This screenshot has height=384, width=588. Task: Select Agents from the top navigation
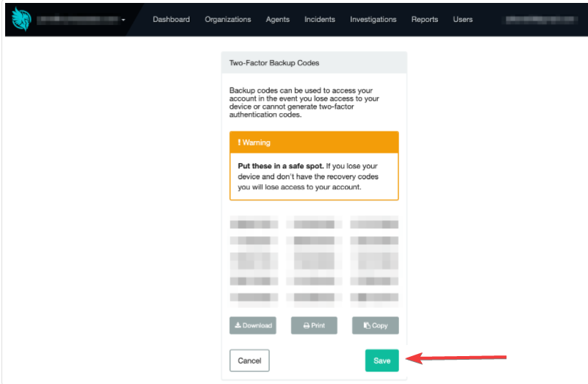point(278,19)
